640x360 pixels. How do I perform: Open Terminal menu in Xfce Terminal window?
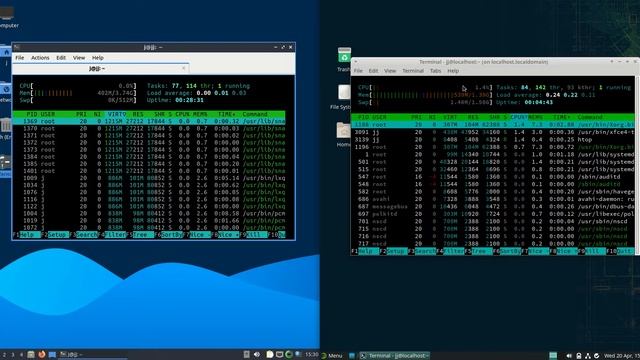(x=413, y=71)
